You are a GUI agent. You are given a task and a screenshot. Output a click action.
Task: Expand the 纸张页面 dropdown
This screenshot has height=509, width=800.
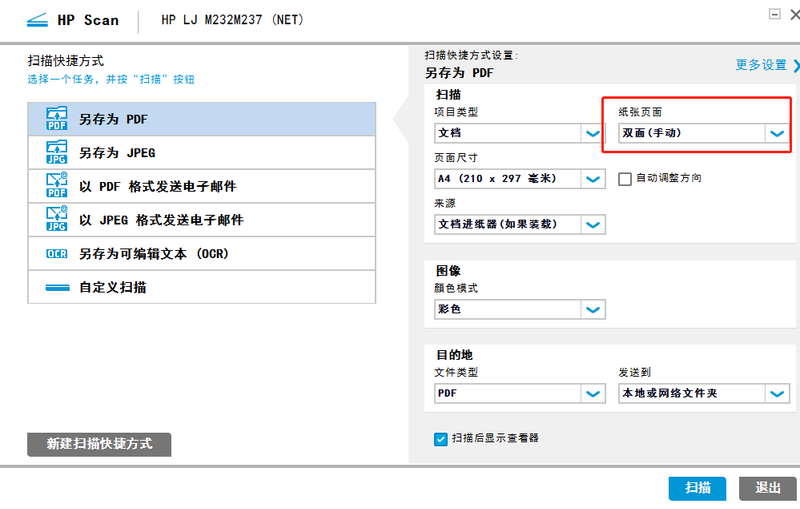[777, 133]
